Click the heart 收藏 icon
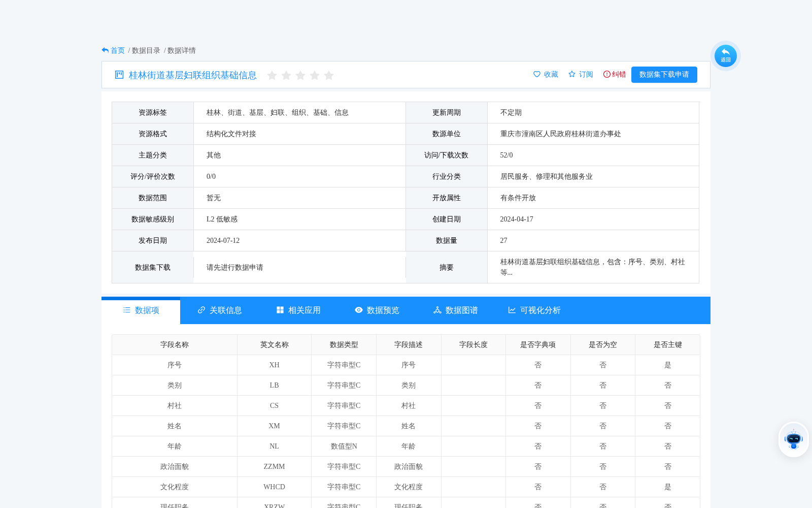 537,74
